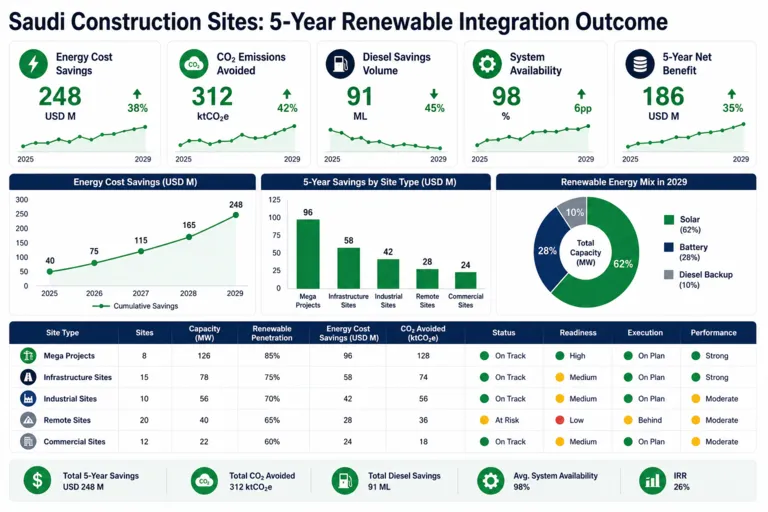768x512 pixels.
Task: Click the up arrow above 35%
Action: click(732, 94)
